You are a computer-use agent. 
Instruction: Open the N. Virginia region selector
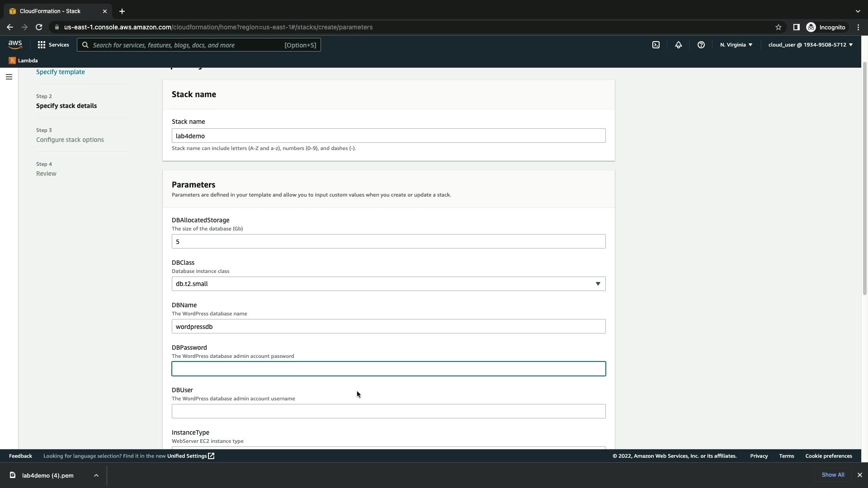(x=736, y=45)
